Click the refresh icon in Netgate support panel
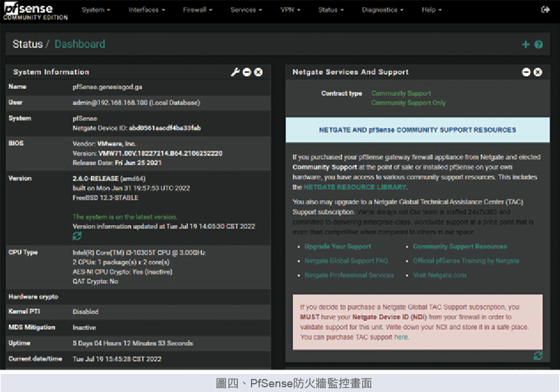Screen dimensions: 560x392 click(x=538, y=355)
